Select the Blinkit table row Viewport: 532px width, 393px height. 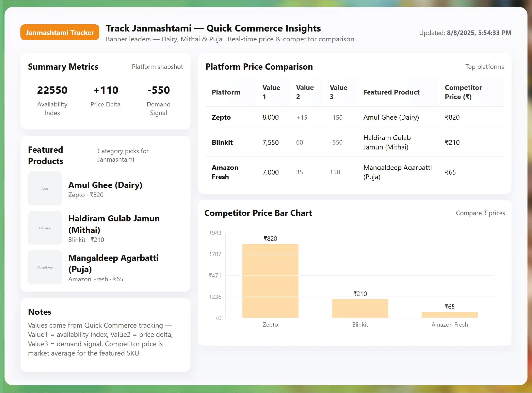354,142
